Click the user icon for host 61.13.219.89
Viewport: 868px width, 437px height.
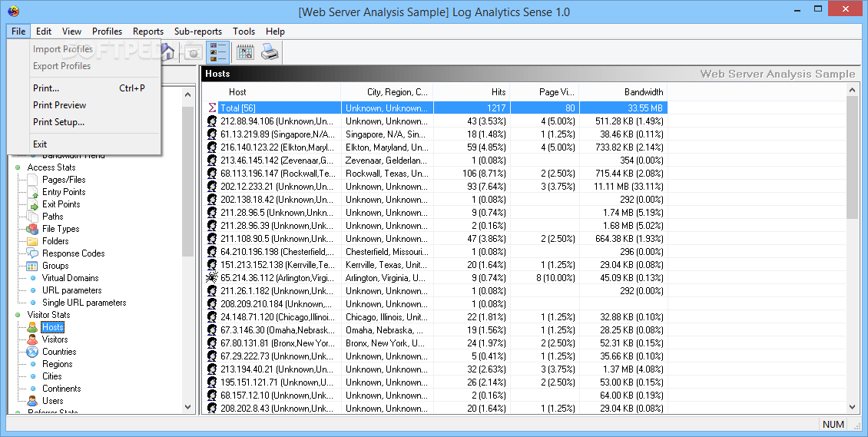pyautogui.click(x=211, y=134)
